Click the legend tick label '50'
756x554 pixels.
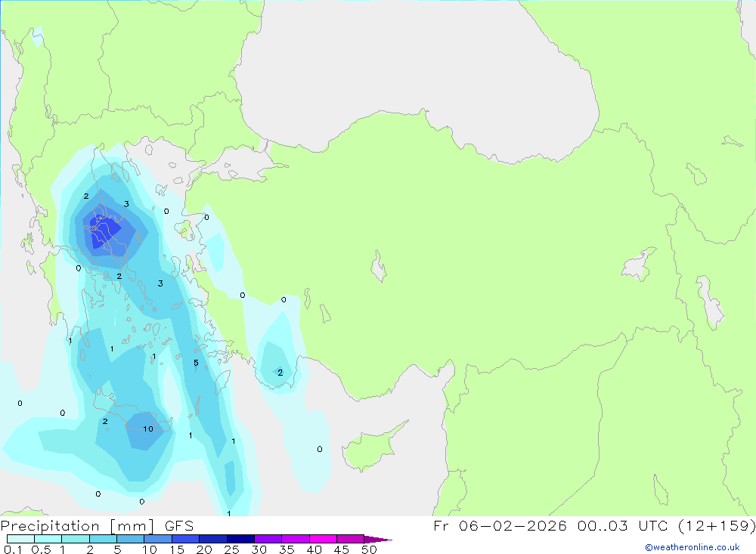369,549
